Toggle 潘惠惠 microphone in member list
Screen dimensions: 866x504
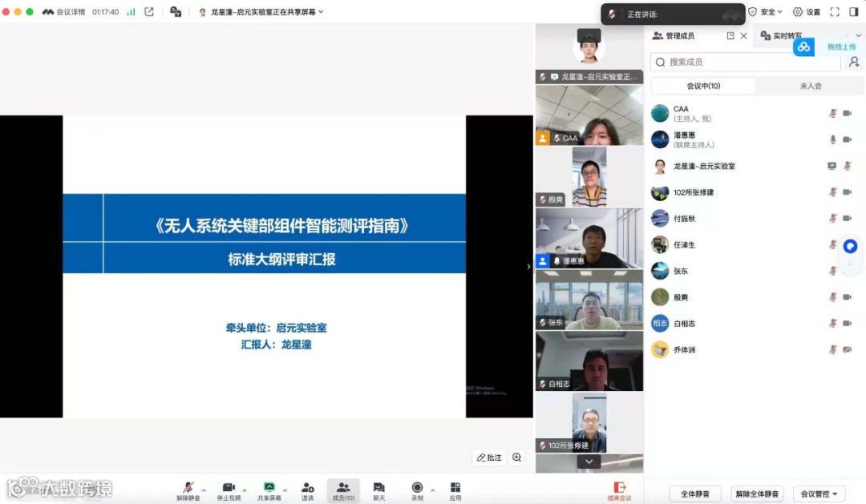point(832,139)
